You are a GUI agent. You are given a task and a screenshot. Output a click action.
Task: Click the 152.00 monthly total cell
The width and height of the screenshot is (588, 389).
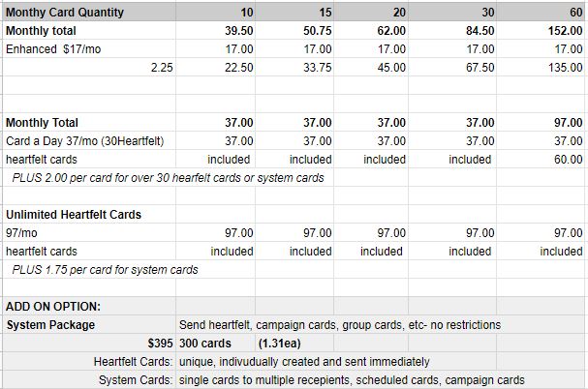[x=542, y=30]
